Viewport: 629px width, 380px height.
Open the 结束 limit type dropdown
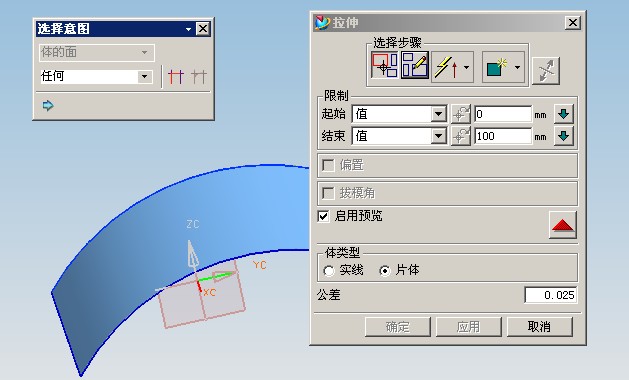click(x=439, y=136)
